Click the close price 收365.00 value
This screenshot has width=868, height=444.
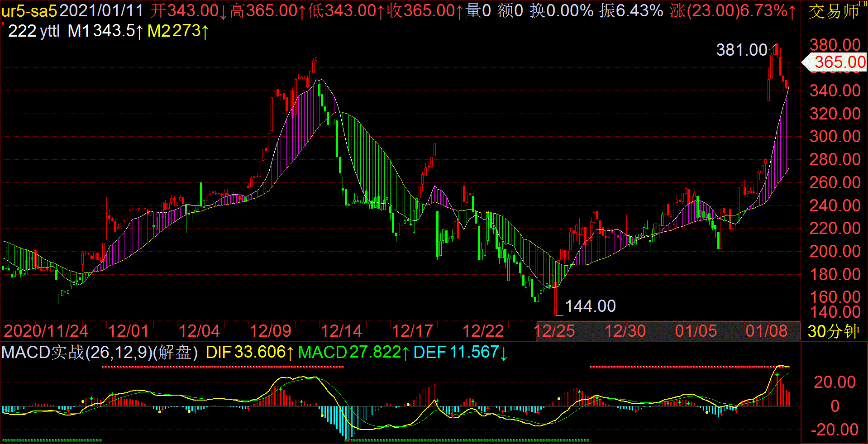424,11
